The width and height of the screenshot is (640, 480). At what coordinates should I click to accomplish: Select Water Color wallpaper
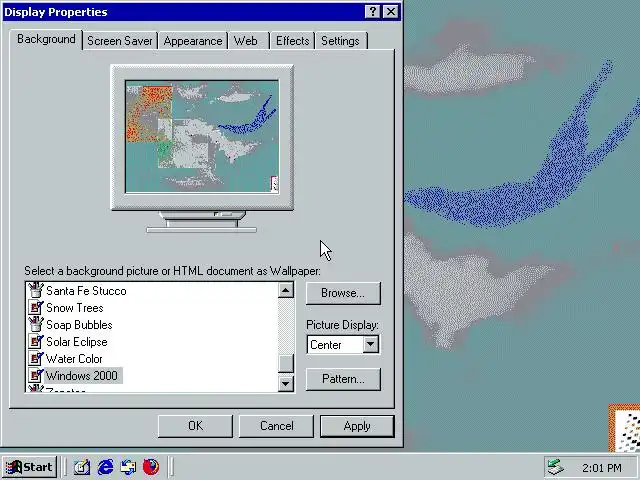coord(74,359)
